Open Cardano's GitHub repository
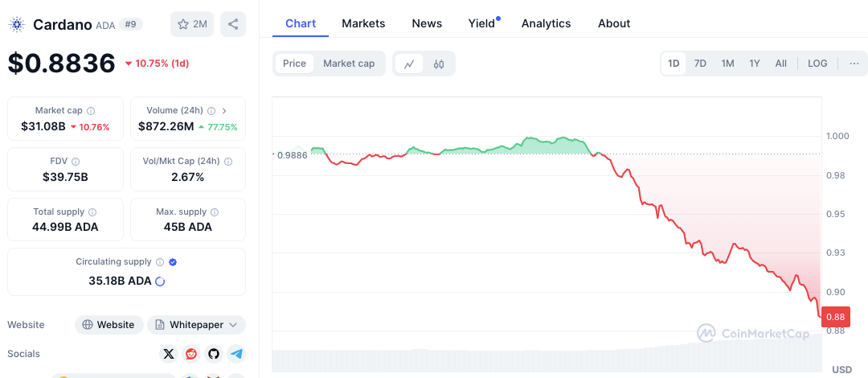The image size is (868, 378). pos(213,353)
